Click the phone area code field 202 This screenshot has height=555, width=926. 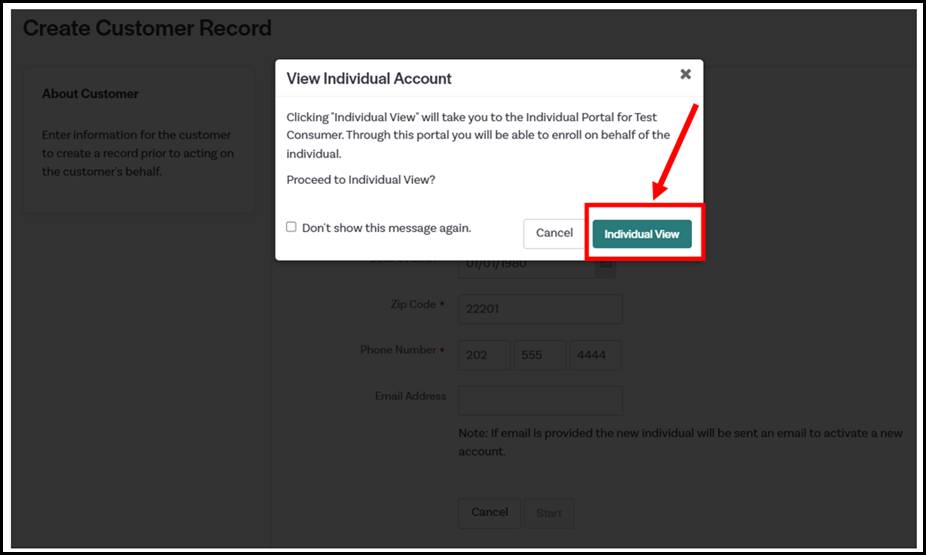[x=484, y=355]
